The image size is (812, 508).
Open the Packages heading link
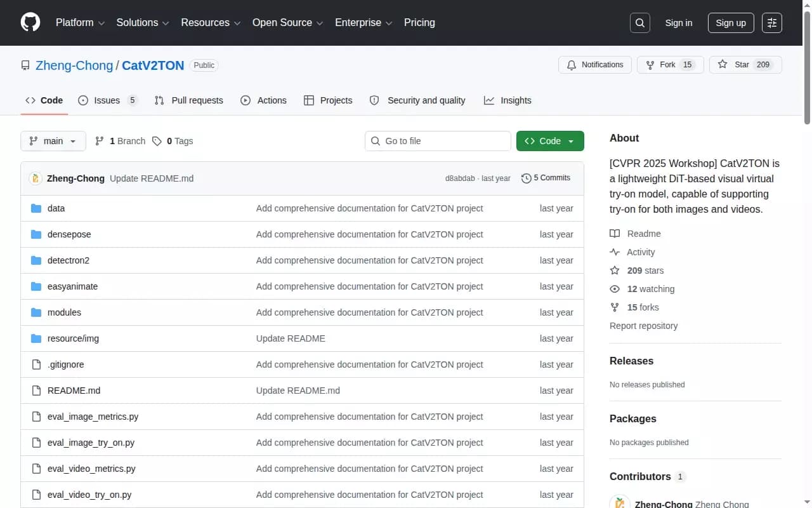click(x=633, y=418)
